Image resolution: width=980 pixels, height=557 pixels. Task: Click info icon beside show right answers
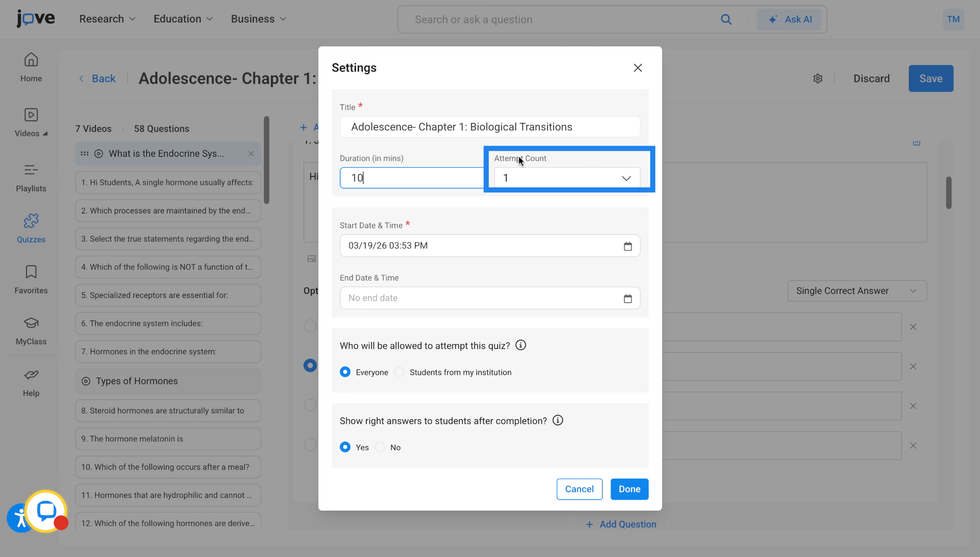557,420
